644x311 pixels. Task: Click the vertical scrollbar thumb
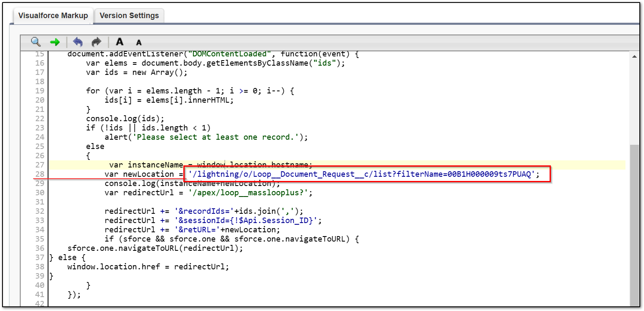634,223
